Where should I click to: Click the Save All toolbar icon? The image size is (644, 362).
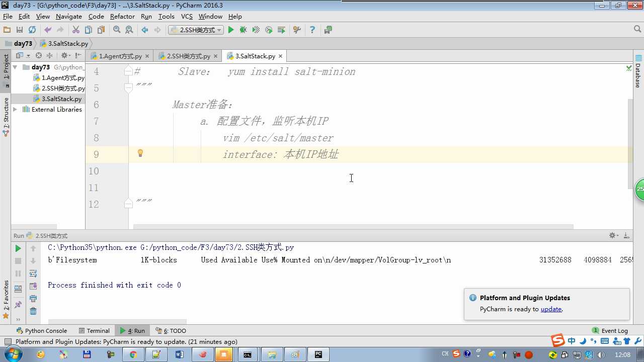[20, 30]
